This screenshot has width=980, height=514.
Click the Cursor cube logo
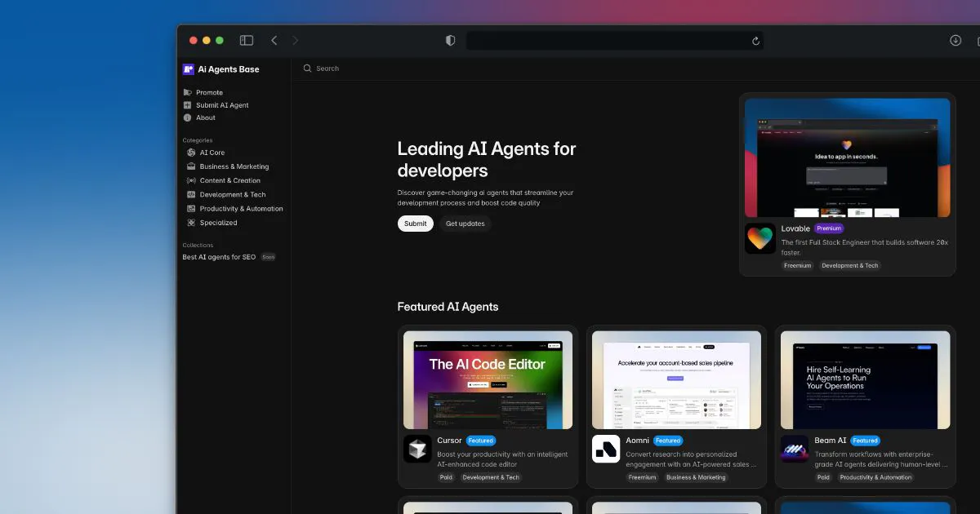[x=417, y=449]
